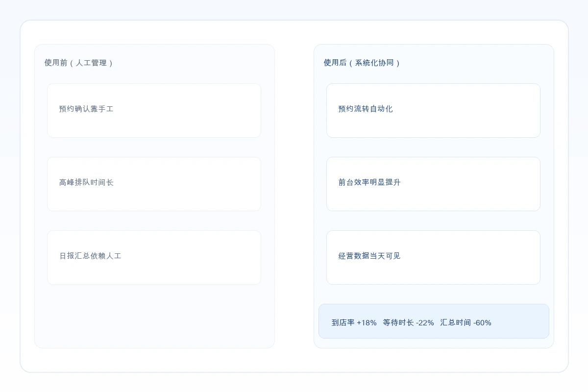Select the 高峰排队时间长 card
This screenshot has width=588, height=392.
click(x=86, y=182)
